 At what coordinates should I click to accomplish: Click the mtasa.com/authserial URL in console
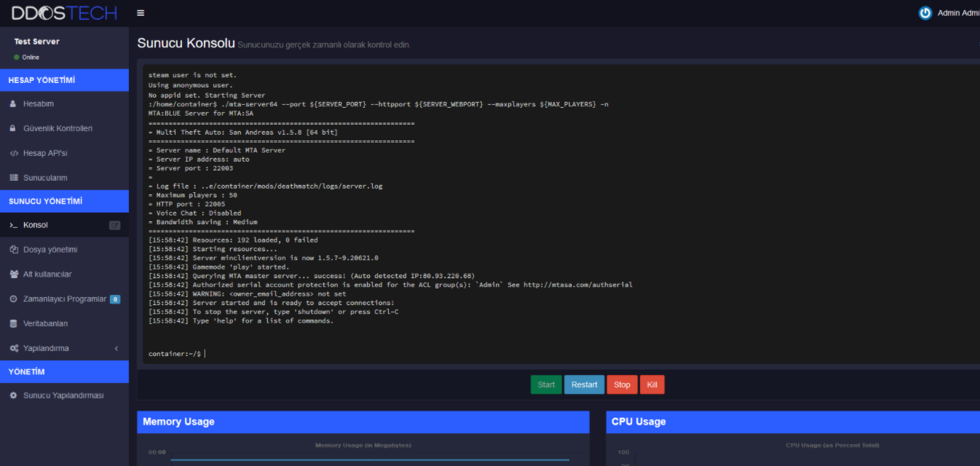coord(578,285)
